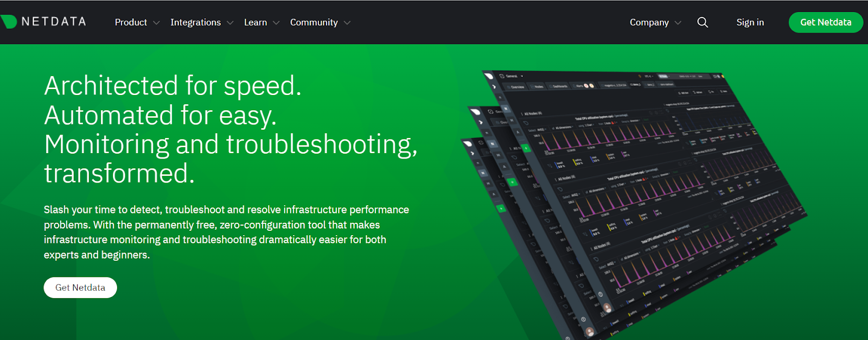Open the Product menu
The width and height of the screenshot is (868, 340).
(x=131, y=22)
